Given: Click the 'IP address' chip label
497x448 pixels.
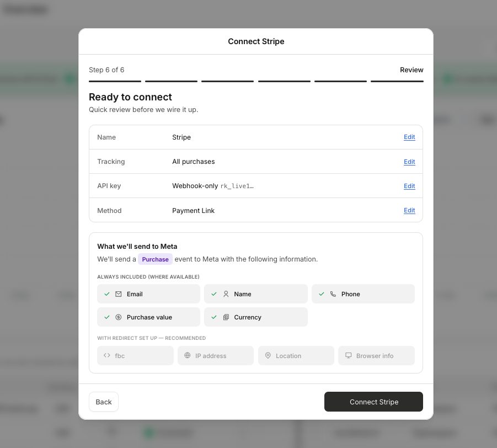Looking at the screenshot, I should click(211, 356).
